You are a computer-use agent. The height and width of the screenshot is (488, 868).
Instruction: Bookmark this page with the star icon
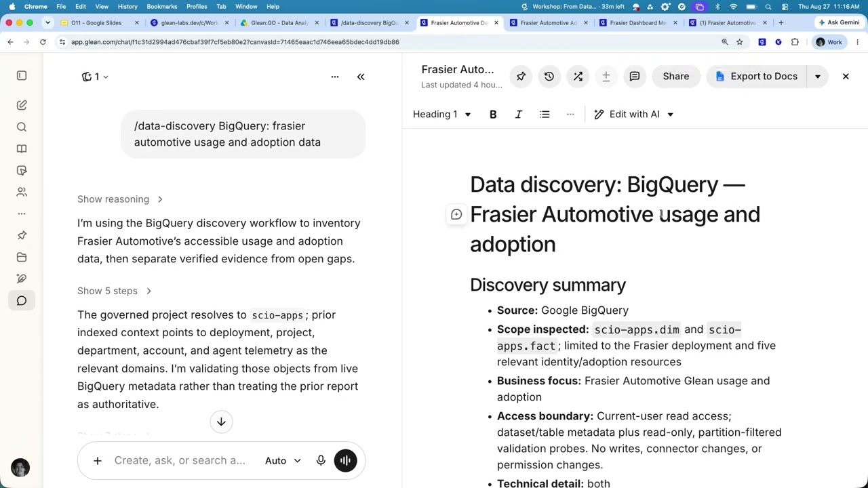[x=740, y=42]
